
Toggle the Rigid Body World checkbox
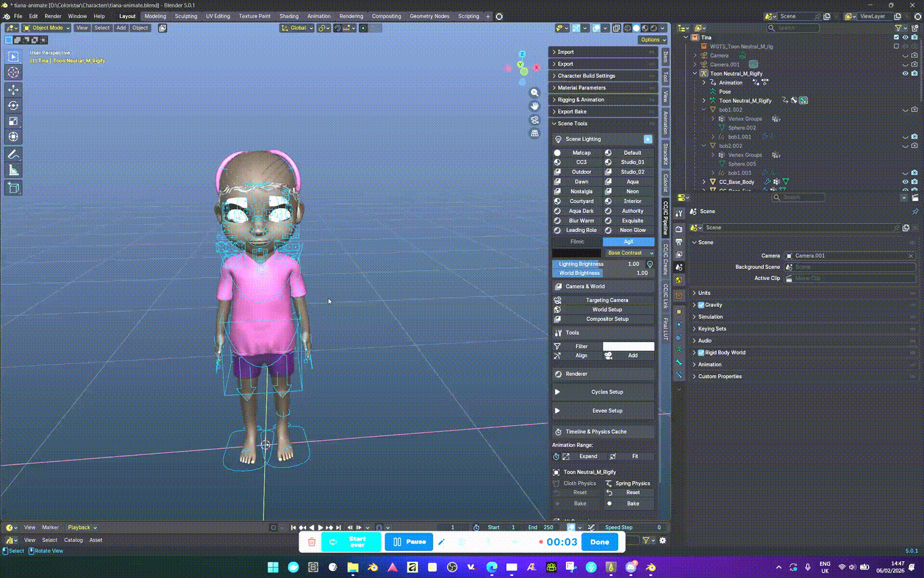click(x=701, y=353)
